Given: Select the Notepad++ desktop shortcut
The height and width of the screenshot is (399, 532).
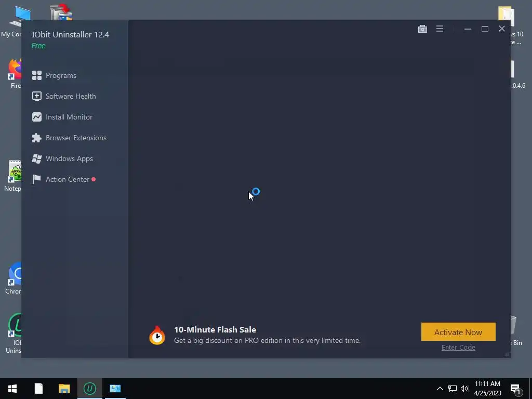Looking at the screenshot, I should tap(14, 176).
